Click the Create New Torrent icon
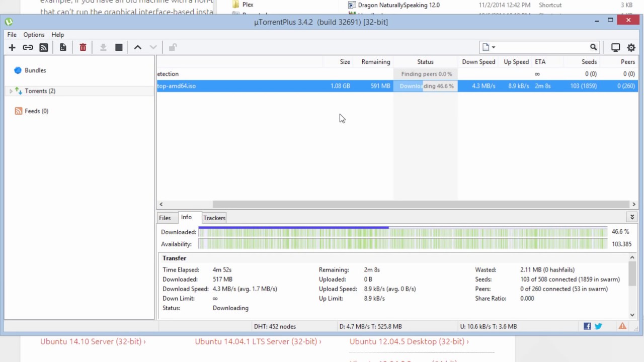The height and width of the screenshot is (362, 644). (63, 47)
